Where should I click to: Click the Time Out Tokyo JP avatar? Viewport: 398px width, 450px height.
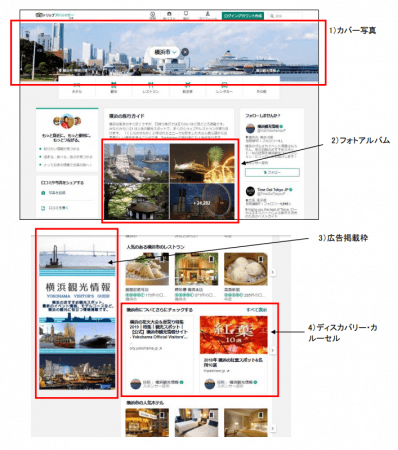point(250,191)
